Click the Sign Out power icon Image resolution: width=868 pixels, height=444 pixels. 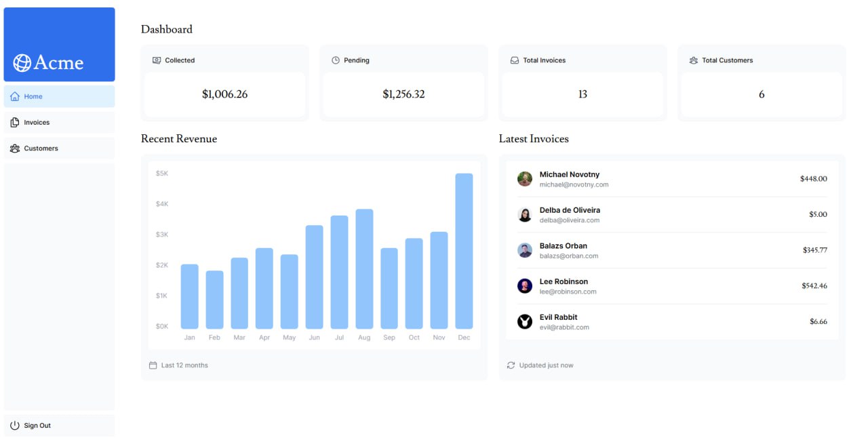15,425
